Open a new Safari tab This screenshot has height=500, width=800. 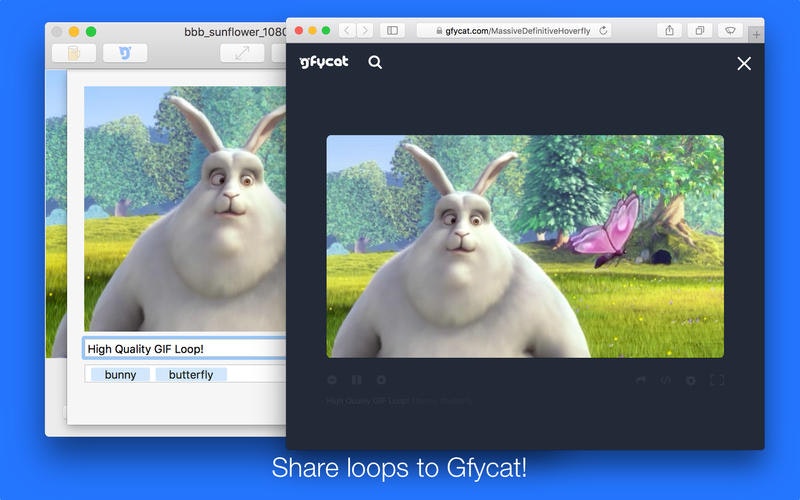coord(756,35)
